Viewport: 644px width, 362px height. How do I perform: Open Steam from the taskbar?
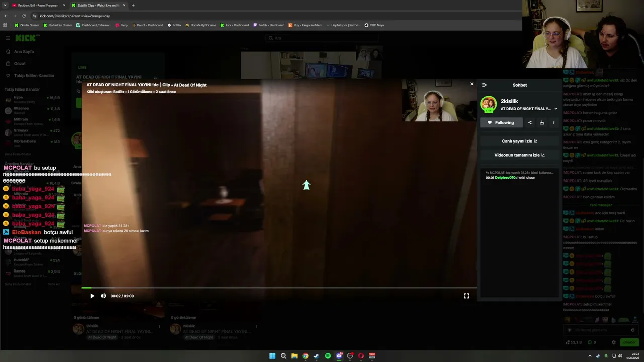tap(316, 356)
